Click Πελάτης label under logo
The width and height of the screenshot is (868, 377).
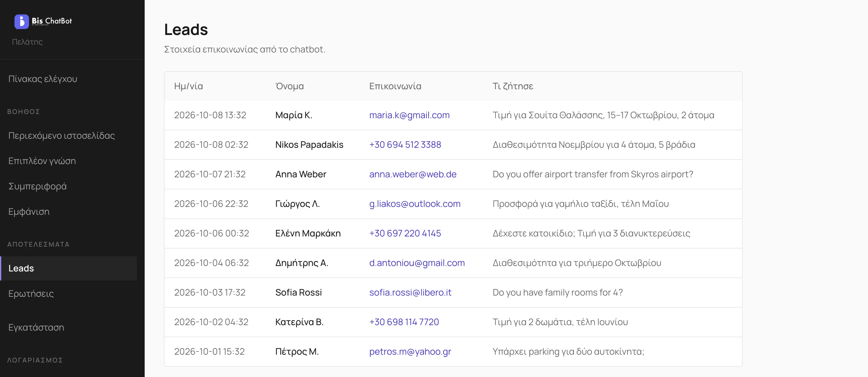[27, 42]
